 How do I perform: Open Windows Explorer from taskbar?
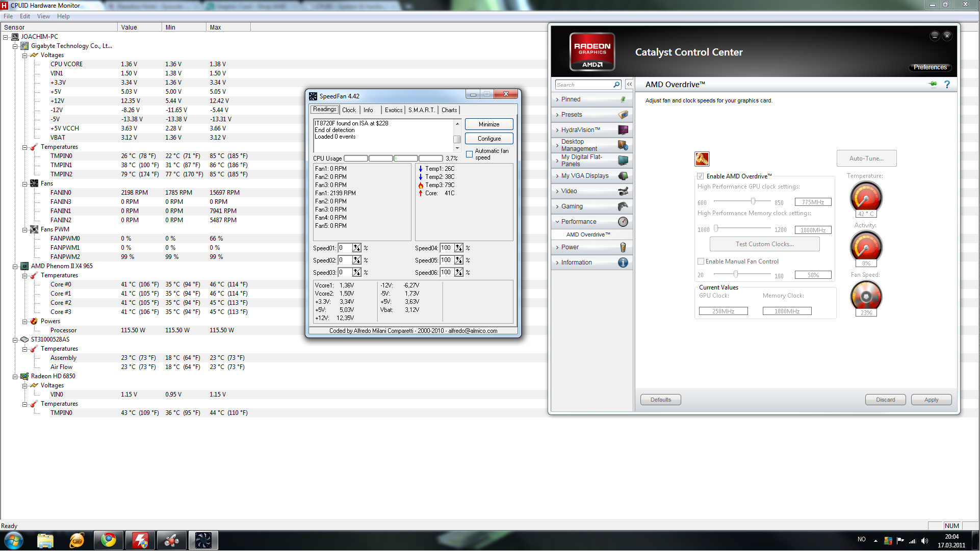click(45, 540)
